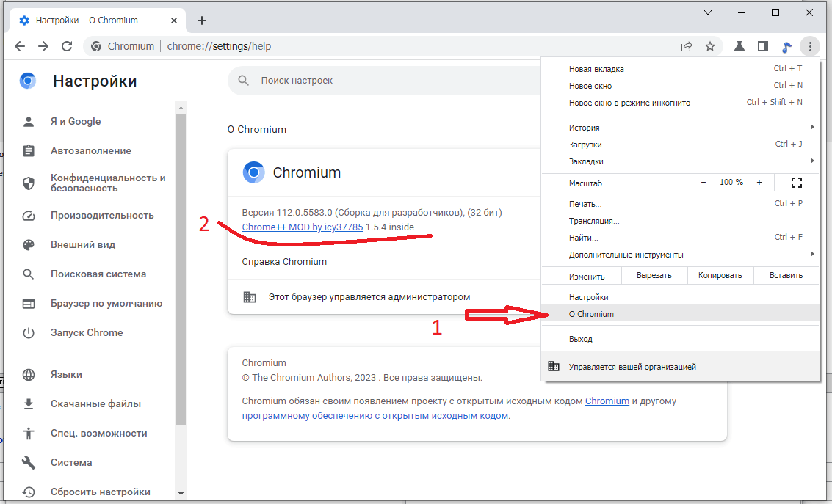Image resolution: width=832 pixels, height=504 pixels.
Task: Open the Chrome++ MOD by icy37785 link
Action: point(303,227)
